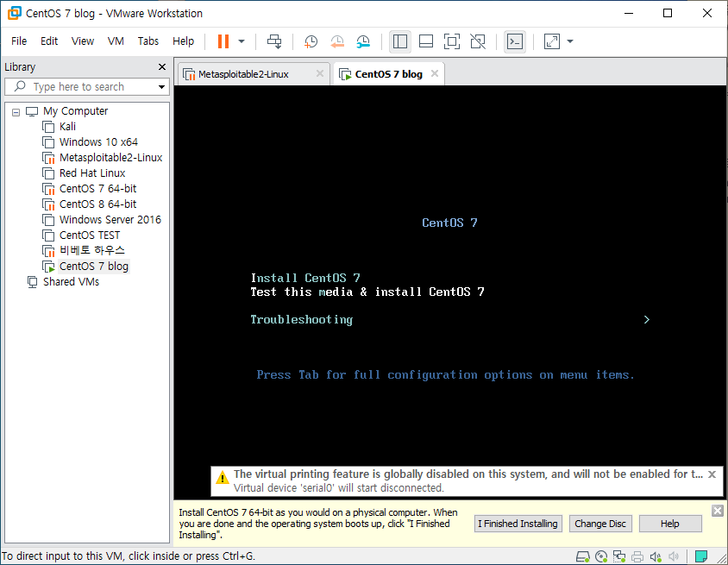Click the Troubleshooting submenu arrow
This screenshot has height=565, width=728.
647,319
